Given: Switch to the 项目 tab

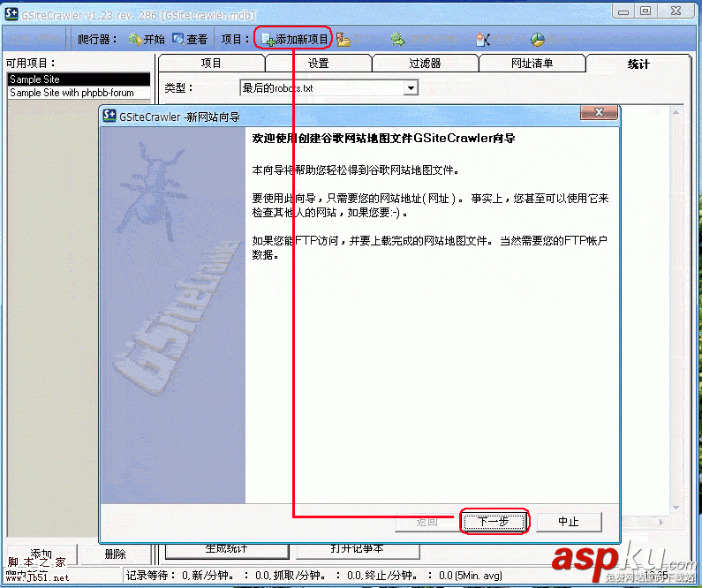Looking at the screenshot, I should (x=211, y=63).
